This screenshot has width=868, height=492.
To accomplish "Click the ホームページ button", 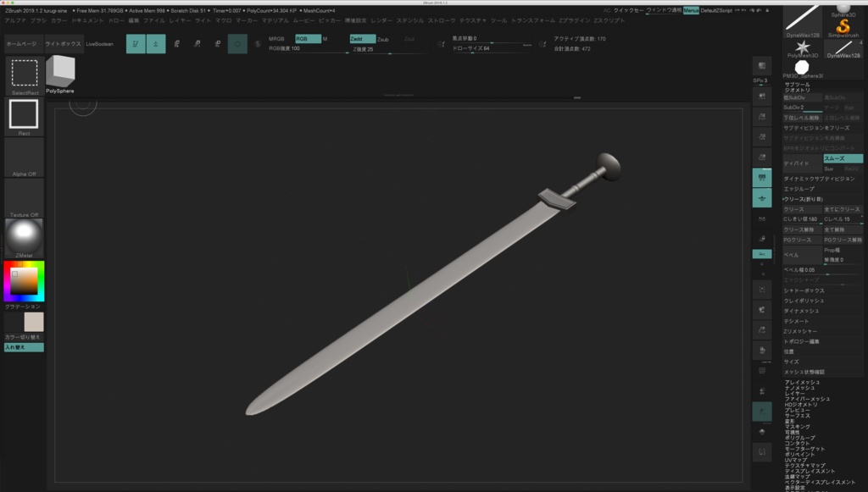I will coord(21,44).
